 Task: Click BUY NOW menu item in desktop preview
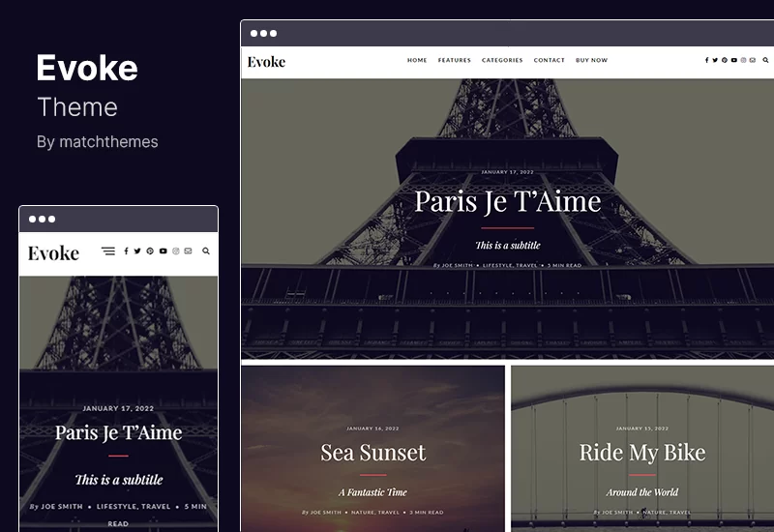click(x=591, y=60)
